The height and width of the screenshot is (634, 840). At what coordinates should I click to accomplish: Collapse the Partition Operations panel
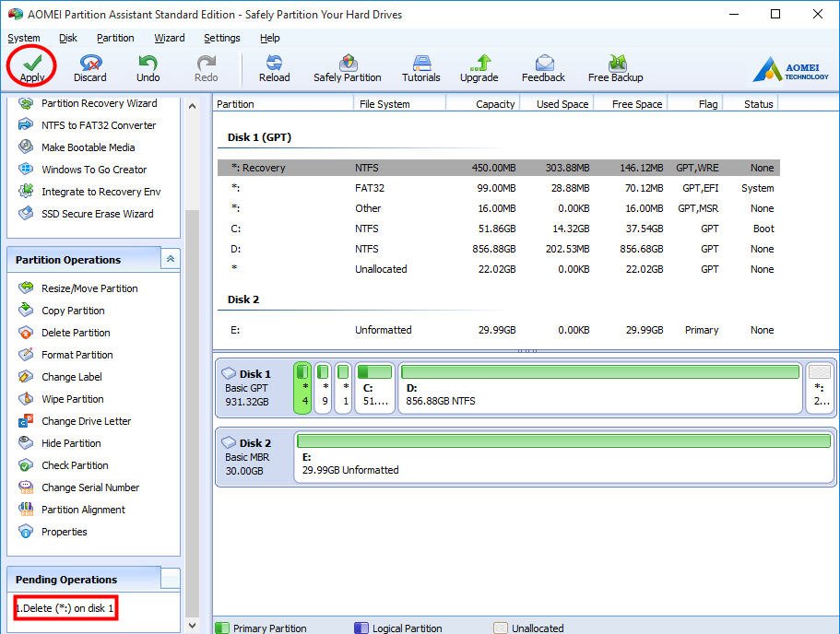pos(170,260)
